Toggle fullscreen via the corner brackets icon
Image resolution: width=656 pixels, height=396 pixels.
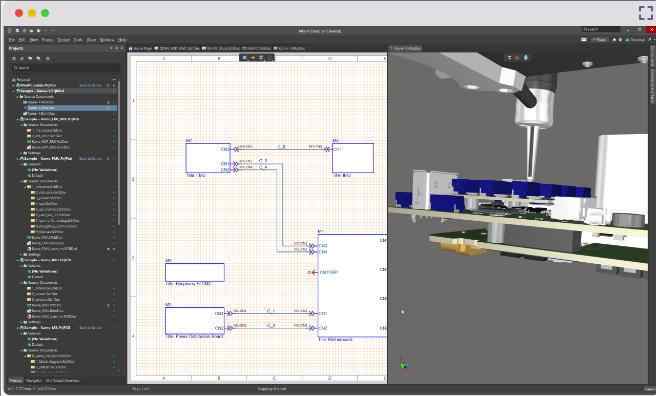point(646,13)
